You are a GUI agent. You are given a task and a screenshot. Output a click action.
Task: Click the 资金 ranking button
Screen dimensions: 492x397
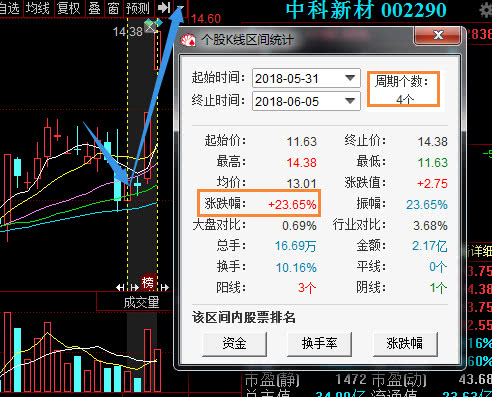(234, 344)
